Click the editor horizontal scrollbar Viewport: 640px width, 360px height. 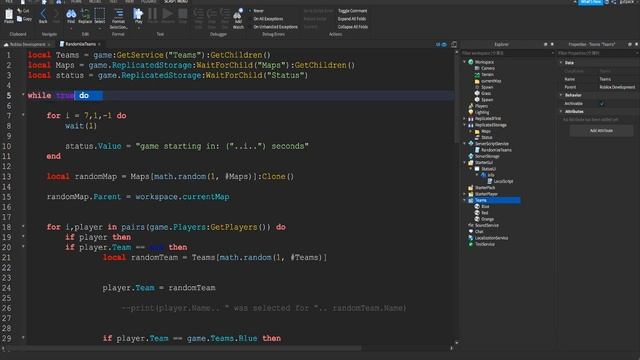[184, 348]
